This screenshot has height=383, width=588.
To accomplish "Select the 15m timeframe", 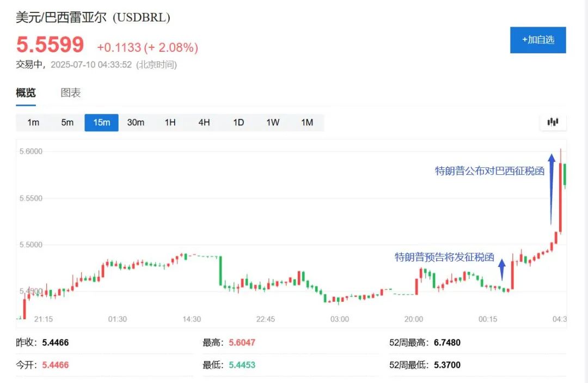I will pyautogui.click(x=101, y=123).
